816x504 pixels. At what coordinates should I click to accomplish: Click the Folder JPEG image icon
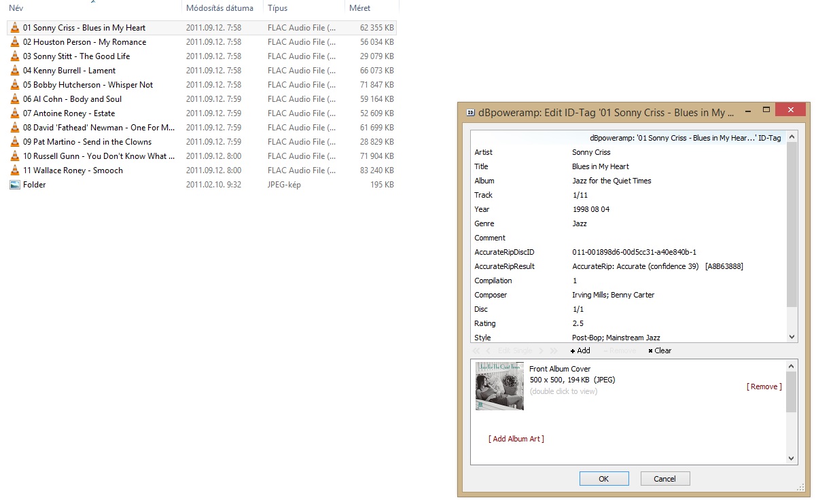click(x=14, y=185)
